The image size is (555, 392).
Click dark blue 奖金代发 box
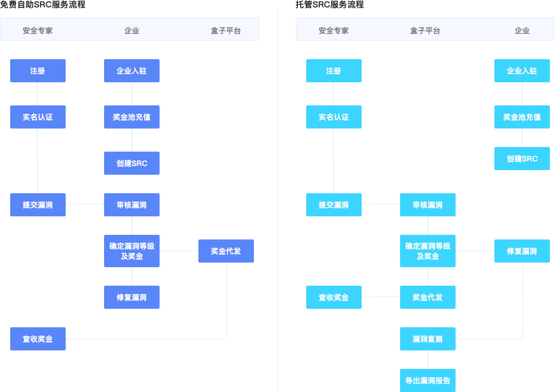[x=226, y=251]
